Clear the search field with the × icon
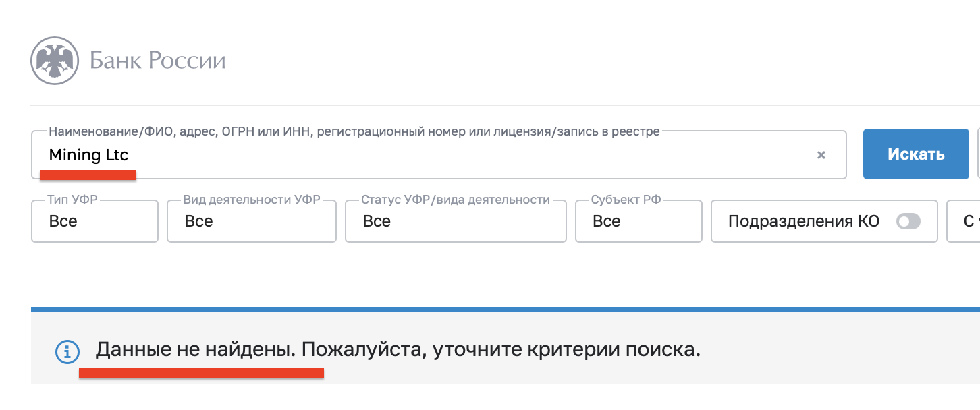Viewport: 980px width, 410px height. point(821,155)
